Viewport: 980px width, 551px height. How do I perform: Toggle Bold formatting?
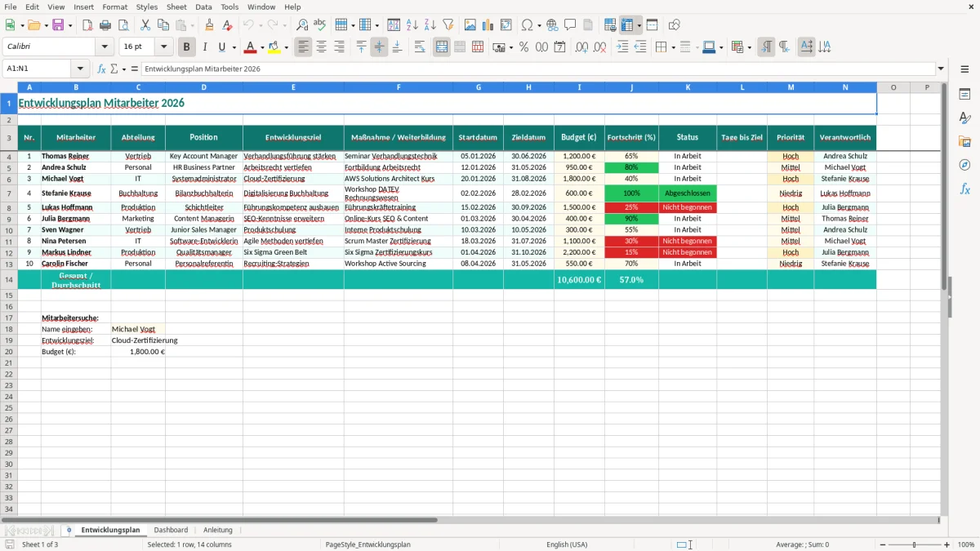187,47
